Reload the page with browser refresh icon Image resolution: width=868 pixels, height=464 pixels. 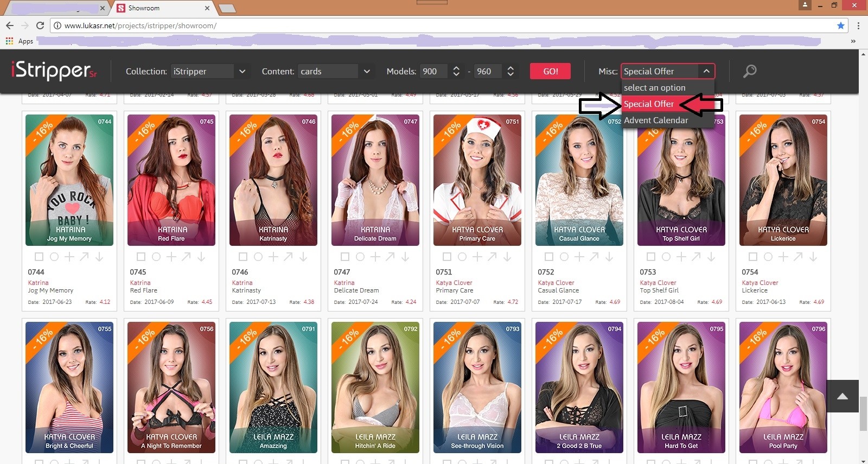(40, 26)
